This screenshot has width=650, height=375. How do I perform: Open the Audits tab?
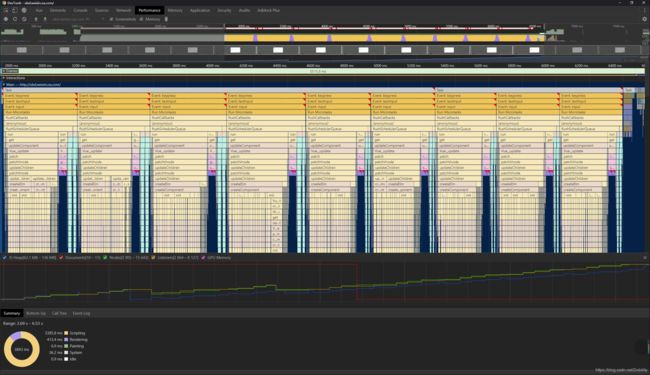[244, 10]
